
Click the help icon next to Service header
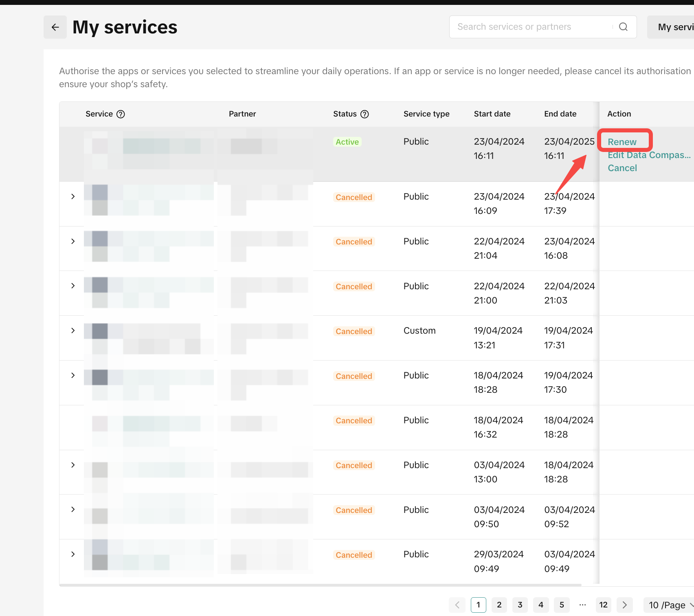[121, 114]
